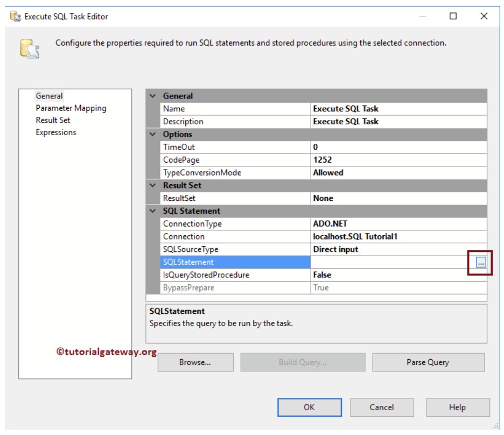Click the Parse Query button
This screenshot has height=435, width=504.
[428, 362]
